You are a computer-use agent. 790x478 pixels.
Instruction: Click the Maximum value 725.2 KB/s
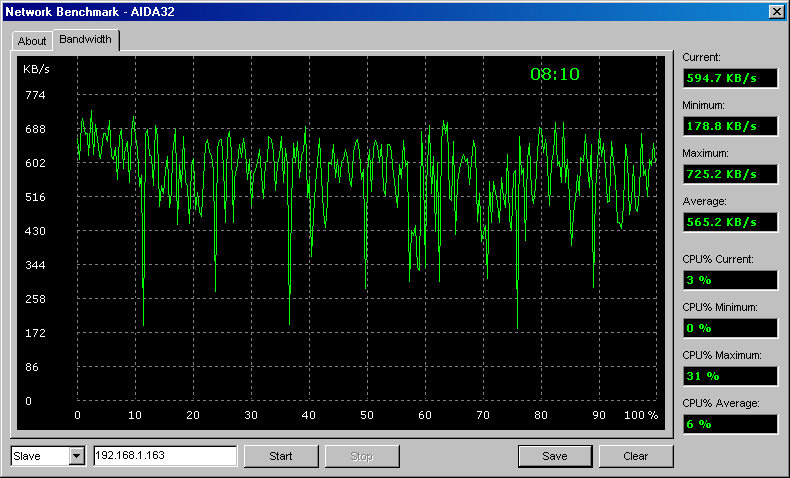coord(730,174)
